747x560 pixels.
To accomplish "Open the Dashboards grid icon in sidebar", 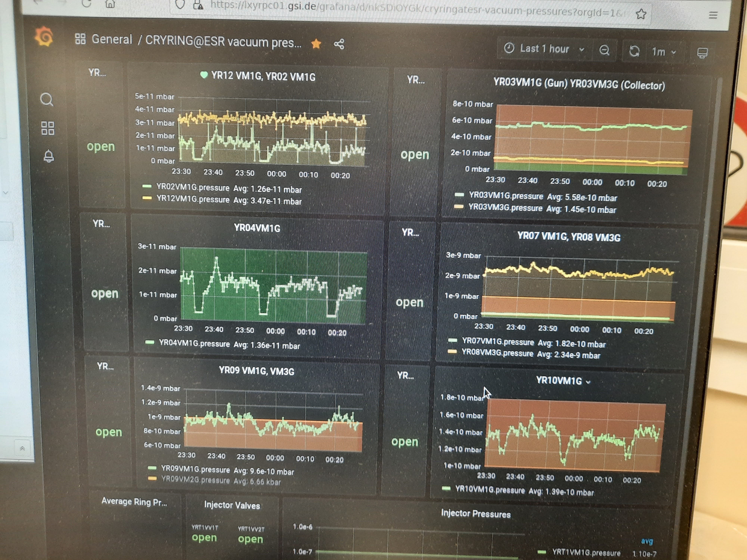I will (47, 128).
